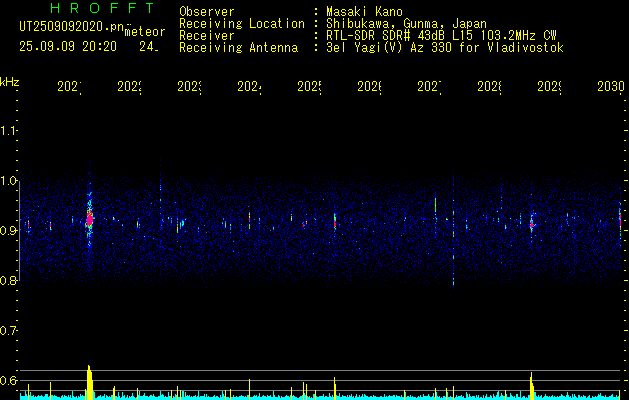
Task: Click the Receiving Antenna label
Action: click(238, 48)
